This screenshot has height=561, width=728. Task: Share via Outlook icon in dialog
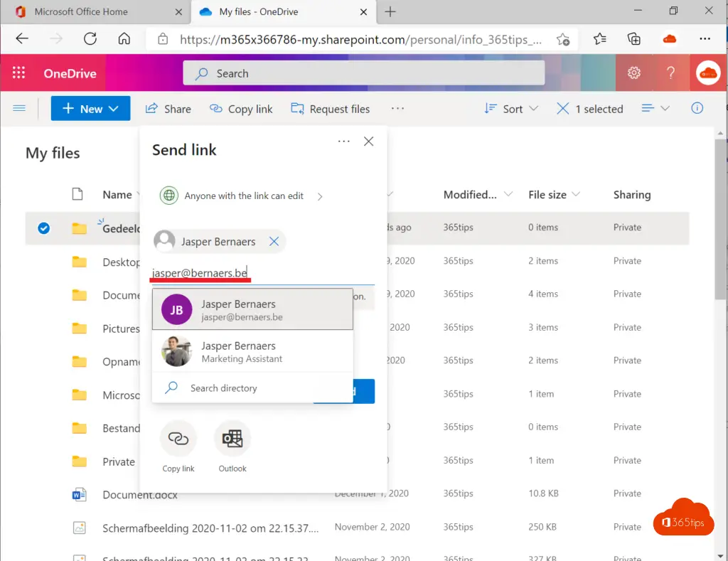point(232,439)
